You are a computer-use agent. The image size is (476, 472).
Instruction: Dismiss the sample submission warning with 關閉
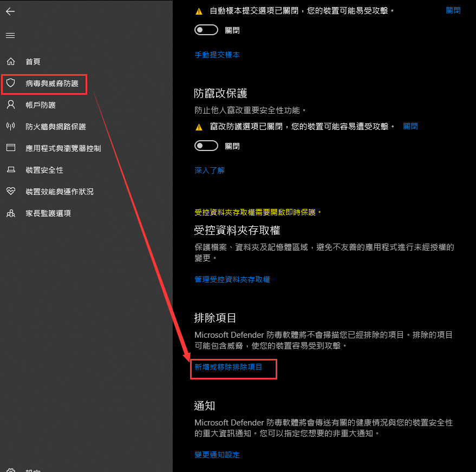pyautogui.click(x=453, y=10)
